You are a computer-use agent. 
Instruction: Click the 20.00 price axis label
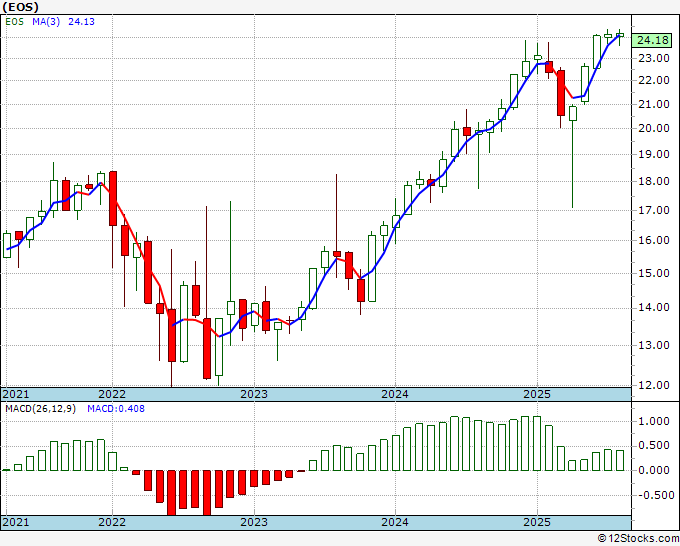(x=654, y=128)
